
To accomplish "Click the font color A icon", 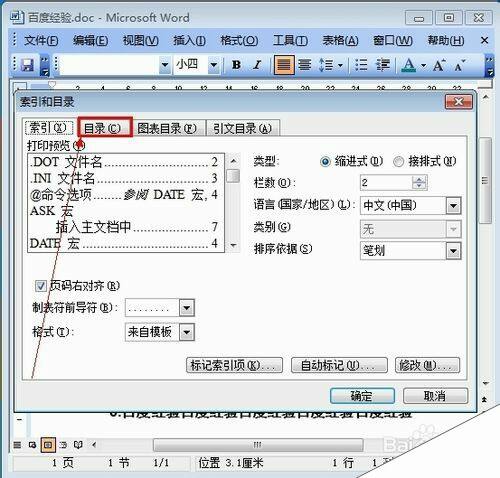I will pyautogui.click(x=409, y=65).
